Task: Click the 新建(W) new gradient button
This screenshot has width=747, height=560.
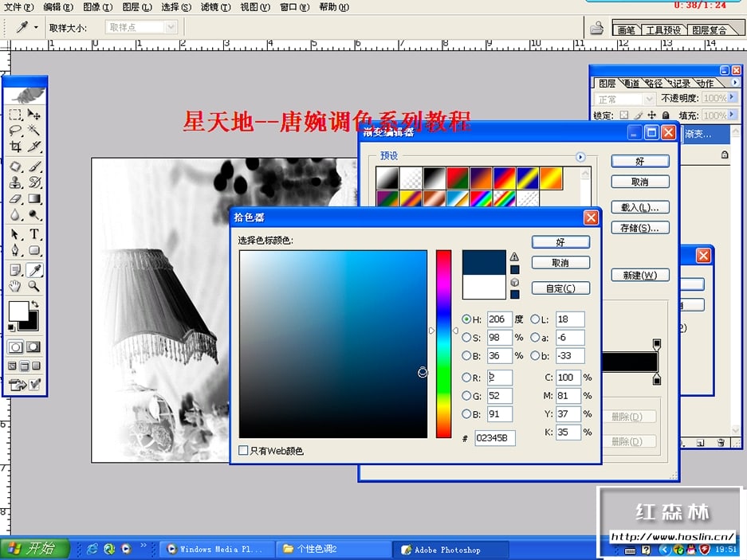Action: tap(640, 276)
